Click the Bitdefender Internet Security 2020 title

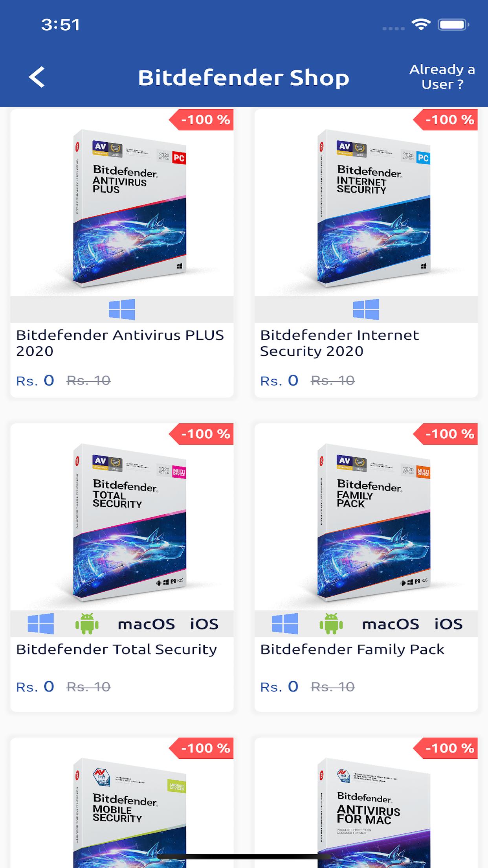pyautogui.click(x=339, y=343)
